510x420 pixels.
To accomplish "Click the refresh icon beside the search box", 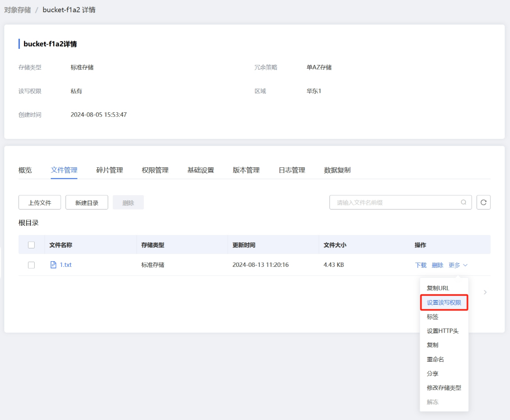I will point(483,202).
